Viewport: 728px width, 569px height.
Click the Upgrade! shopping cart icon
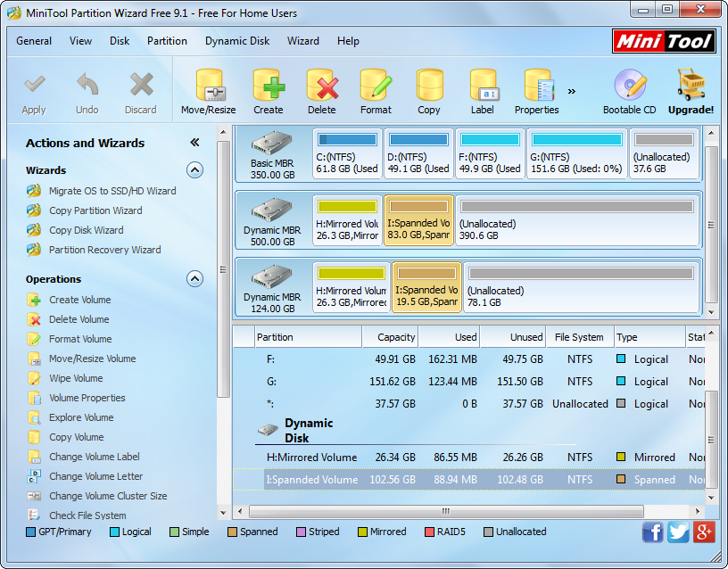pos(691,85)
